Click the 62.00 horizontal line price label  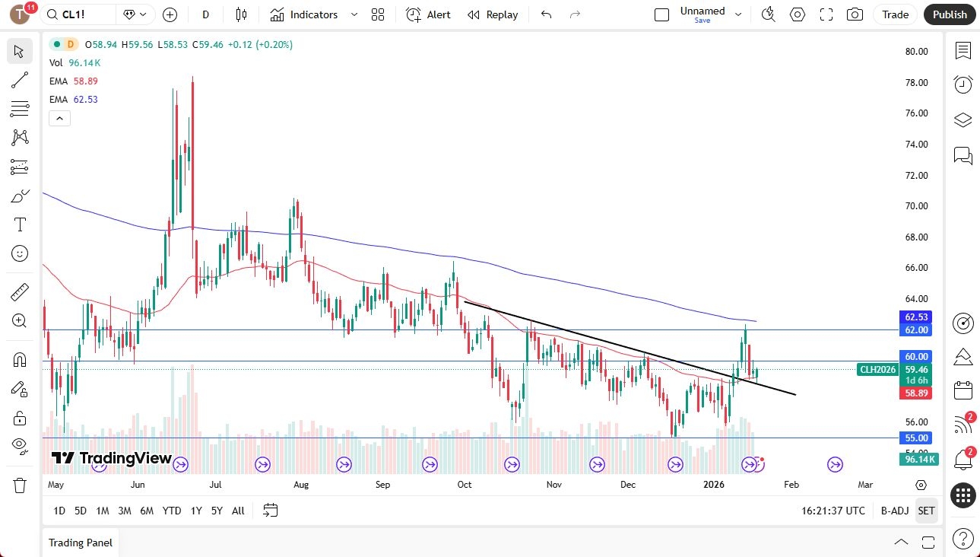tap(916, 329)
